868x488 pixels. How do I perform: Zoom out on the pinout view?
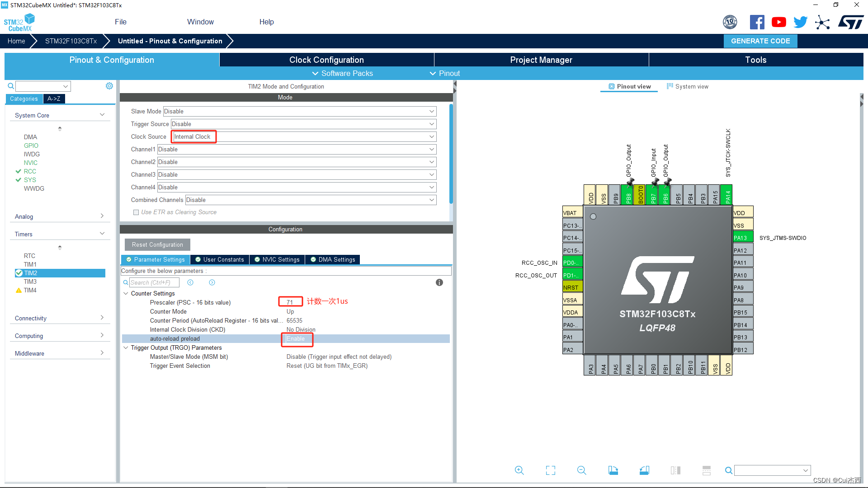(x=582, y=470)
